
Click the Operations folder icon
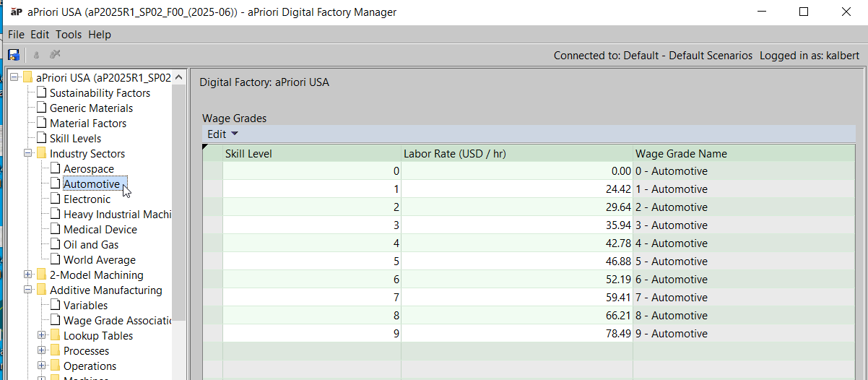[x=56, y=366]
